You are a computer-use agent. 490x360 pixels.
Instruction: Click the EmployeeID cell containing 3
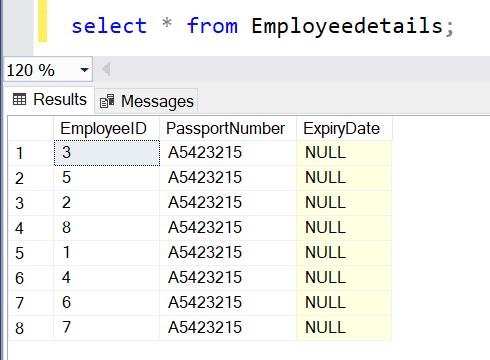107,153
